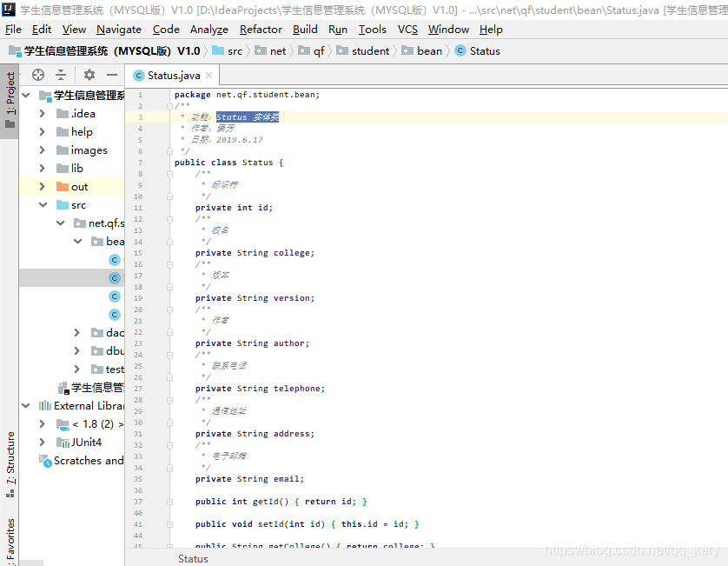
Task: Click the qf breadcrumb in navigation bar
Action: [312, 51]
